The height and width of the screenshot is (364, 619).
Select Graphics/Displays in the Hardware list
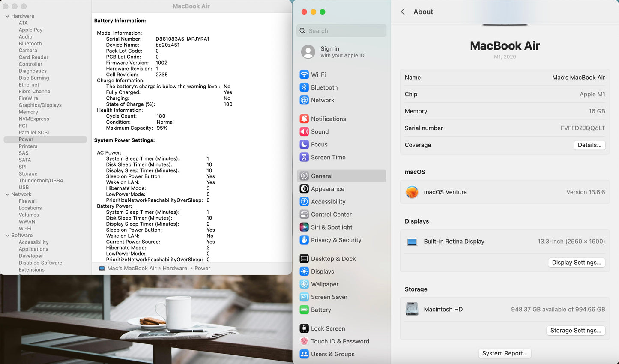(40, 105)
